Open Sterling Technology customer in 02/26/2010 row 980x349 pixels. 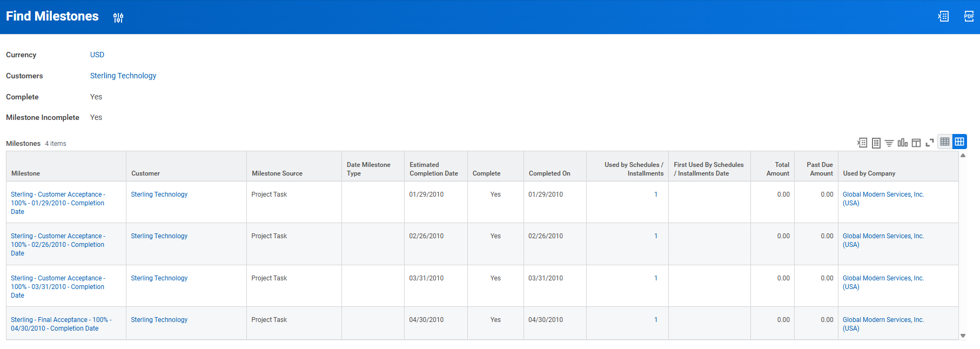pos(159,236)
